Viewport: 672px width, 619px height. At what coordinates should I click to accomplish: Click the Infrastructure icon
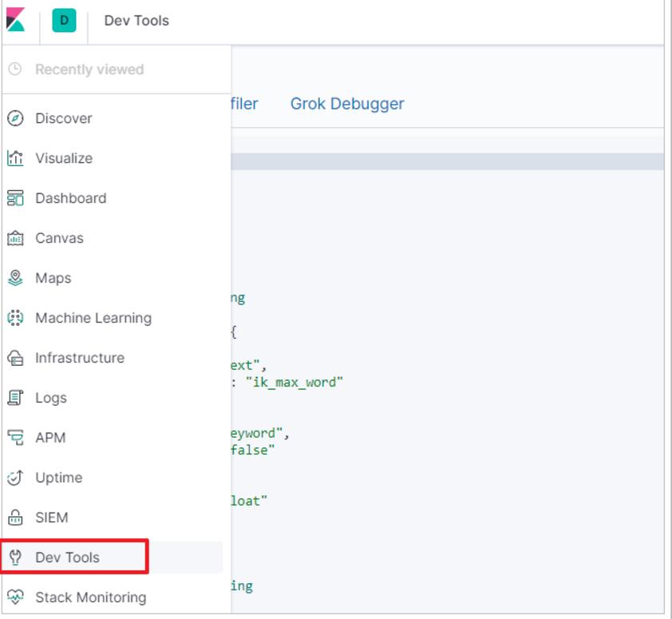click(15, 358)
